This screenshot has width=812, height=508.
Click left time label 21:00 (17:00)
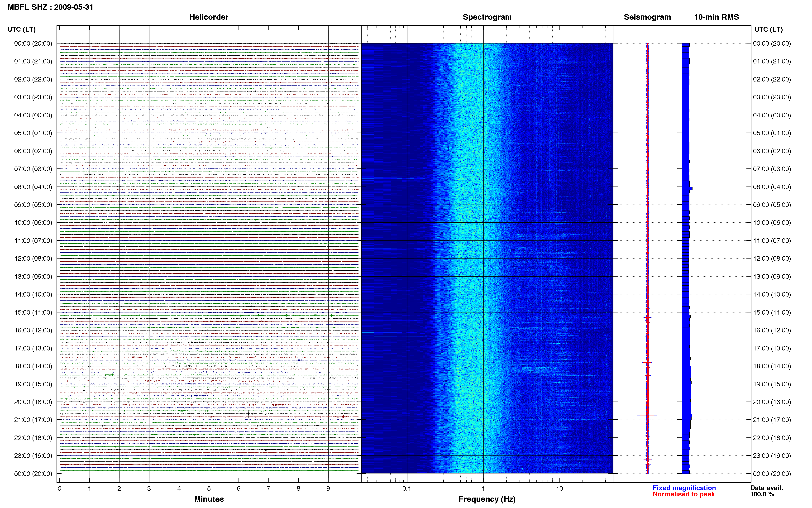(x=33, y=420)
